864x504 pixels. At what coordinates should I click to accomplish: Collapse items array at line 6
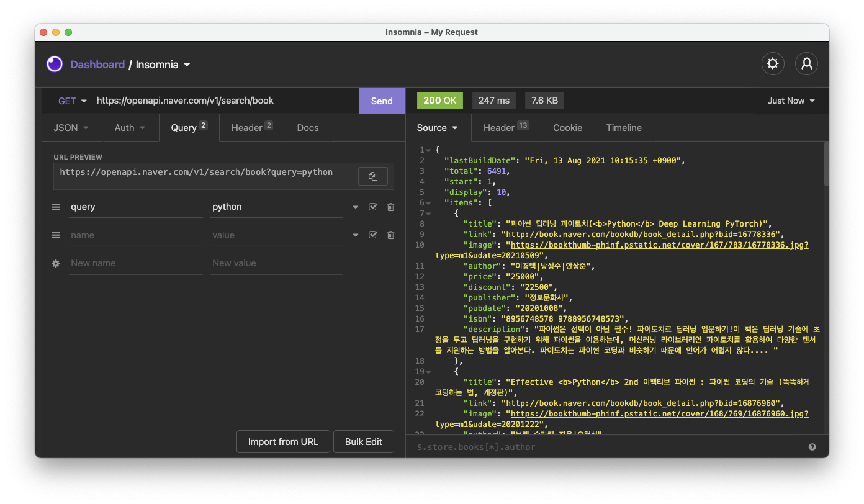(428, 203)
